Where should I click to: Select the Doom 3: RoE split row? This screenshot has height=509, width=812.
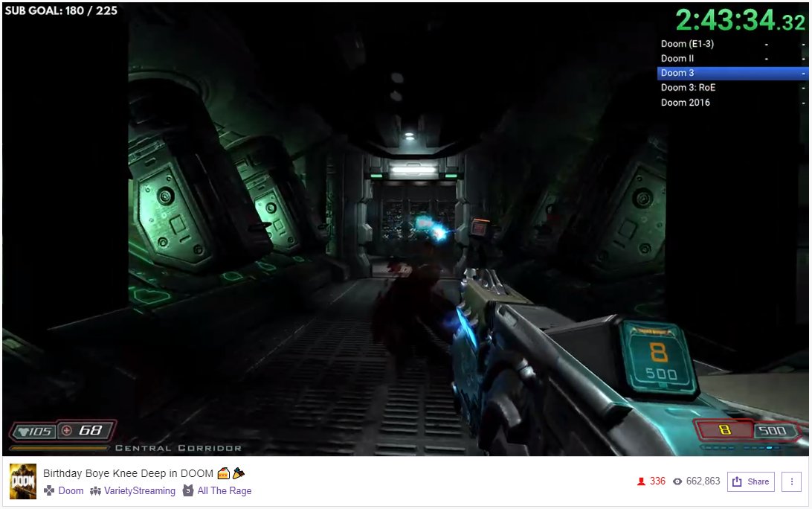point(732,88)
